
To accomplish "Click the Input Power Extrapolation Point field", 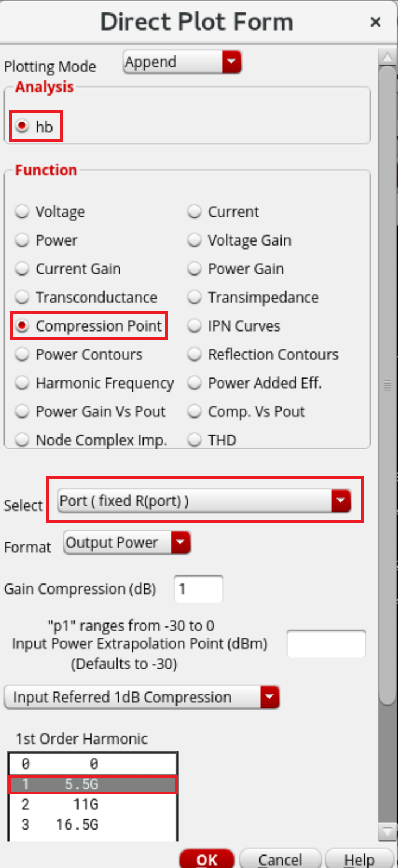I will 326,644.
